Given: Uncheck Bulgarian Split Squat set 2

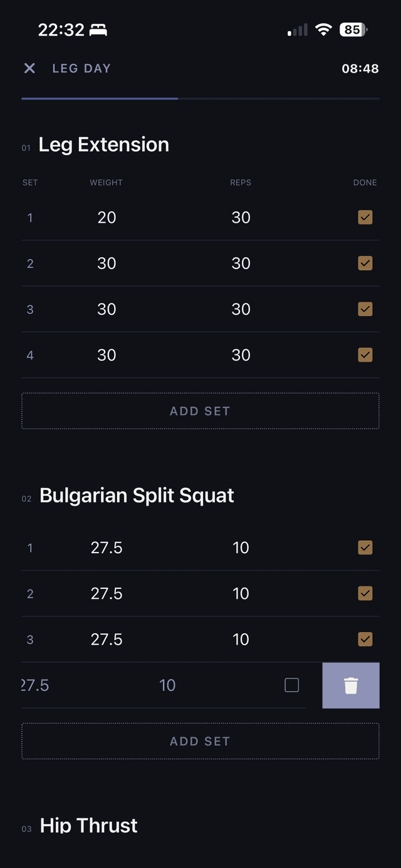Looking at the screenshot, I should (365, 593).
